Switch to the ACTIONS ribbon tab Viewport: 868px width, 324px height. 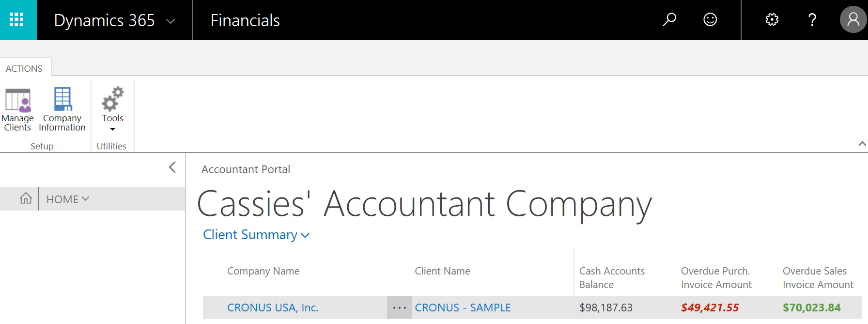25,68
